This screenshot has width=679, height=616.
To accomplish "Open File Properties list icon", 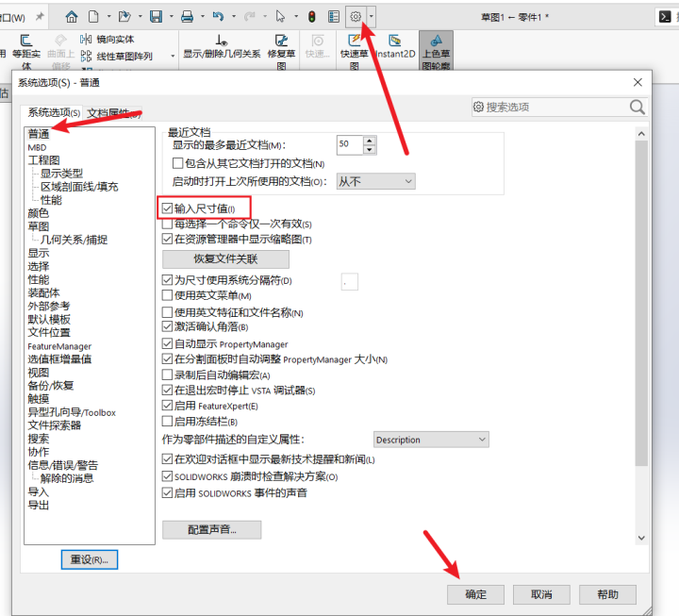I will [x=334, y=17].
